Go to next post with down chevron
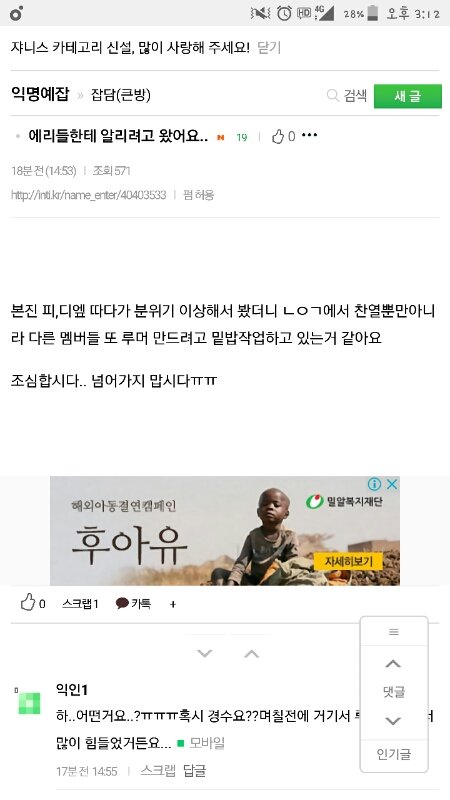Image resolution: width=450 pixels, height=800 pixels. pyautogui.click(x=205, y=654)
